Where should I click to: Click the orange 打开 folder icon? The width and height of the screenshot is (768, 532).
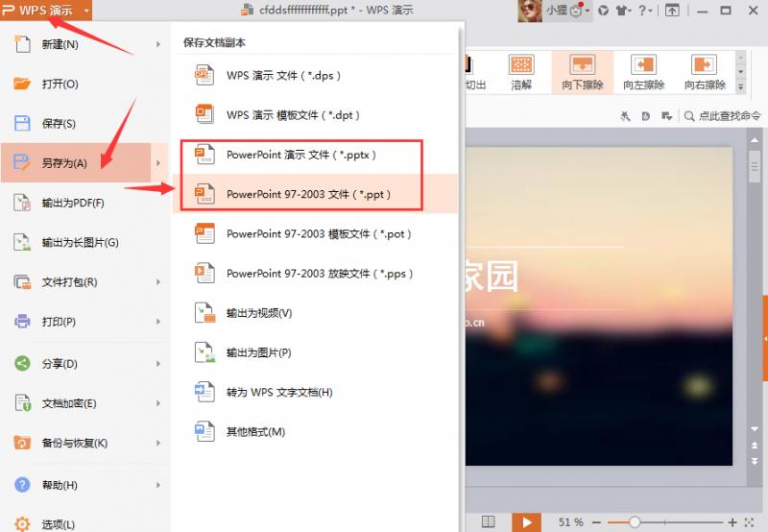[22, 84]
